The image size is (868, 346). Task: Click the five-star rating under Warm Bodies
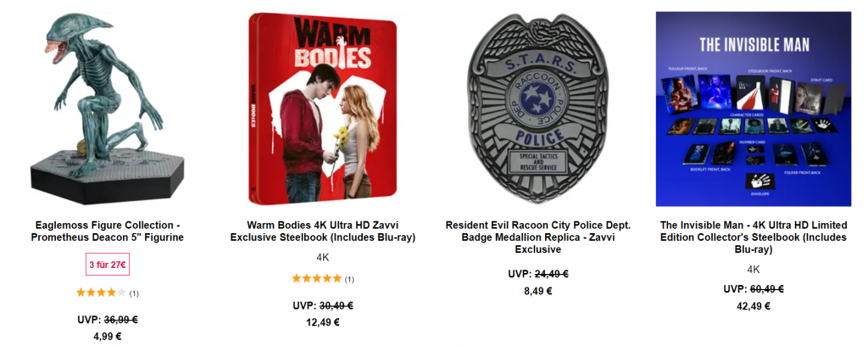(317, 278)
